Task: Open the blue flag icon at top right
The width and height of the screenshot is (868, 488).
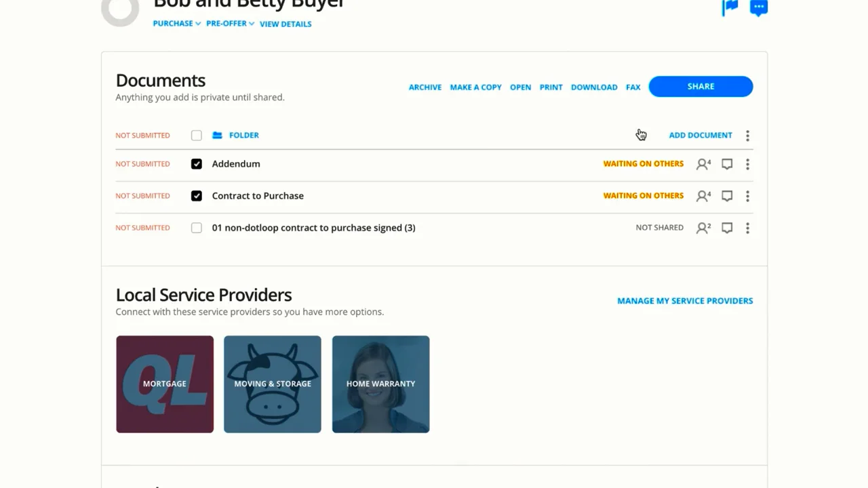Action: point(730,7)
